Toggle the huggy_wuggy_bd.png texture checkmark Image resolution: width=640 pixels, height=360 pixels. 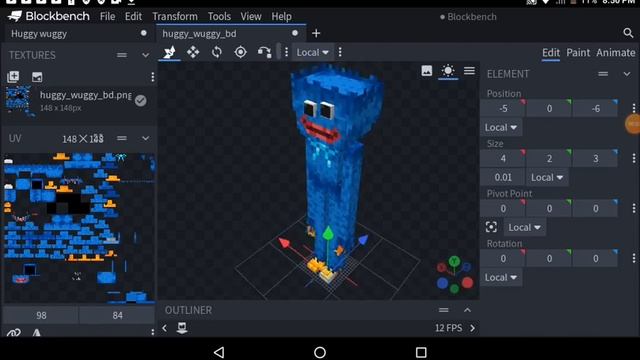(140, 100)
